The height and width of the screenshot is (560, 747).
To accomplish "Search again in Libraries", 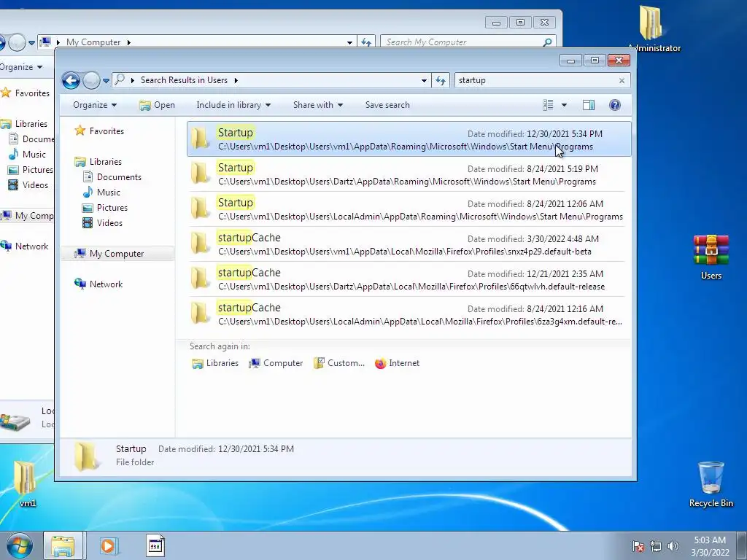I will [215, 363].
